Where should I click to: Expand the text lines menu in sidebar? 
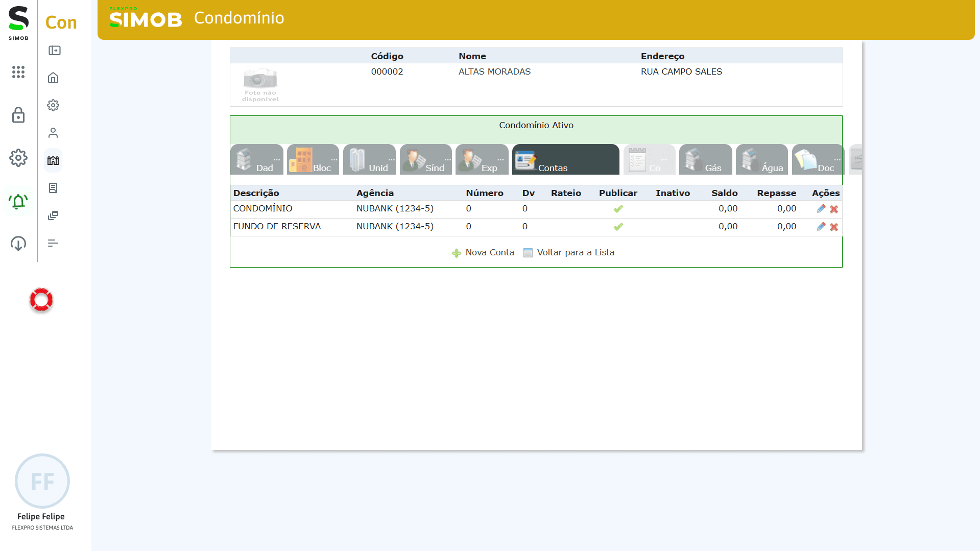(53, 243)
